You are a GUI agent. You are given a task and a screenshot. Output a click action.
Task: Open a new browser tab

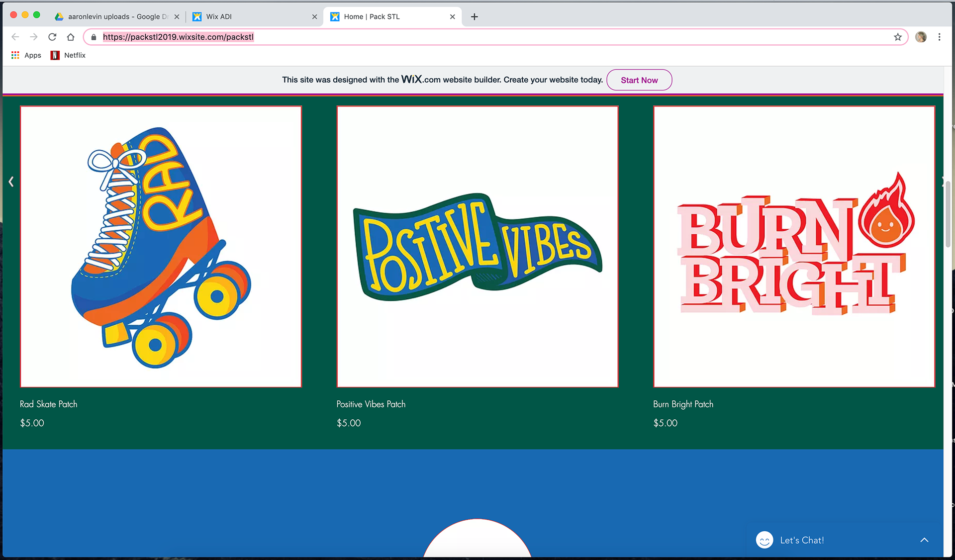[475, 17]
